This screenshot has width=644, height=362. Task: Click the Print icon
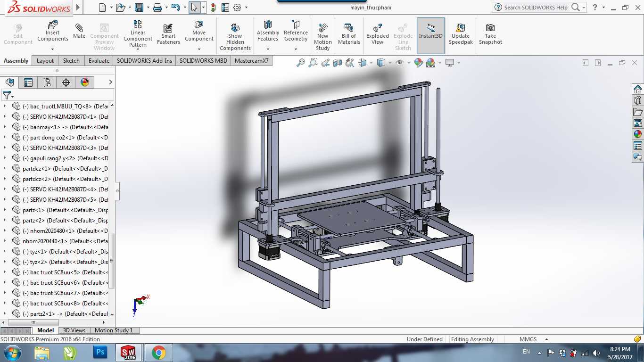[157, 8]
